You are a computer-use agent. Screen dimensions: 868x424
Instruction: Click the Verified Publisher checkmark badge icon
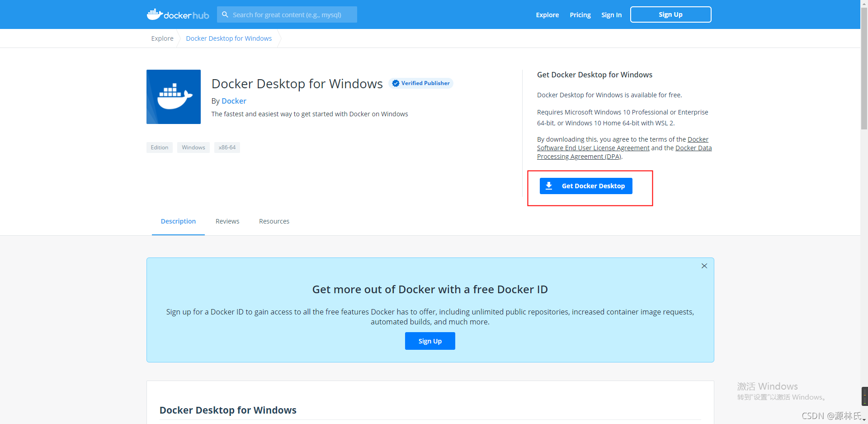(x=396, y=83)
